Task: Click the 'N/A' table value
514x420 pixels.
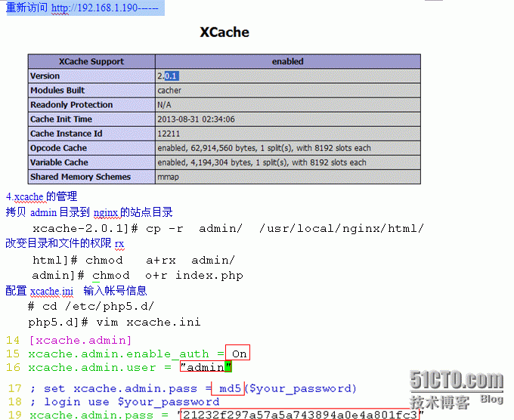Action: pyautogui.click(x=164, y=105)
